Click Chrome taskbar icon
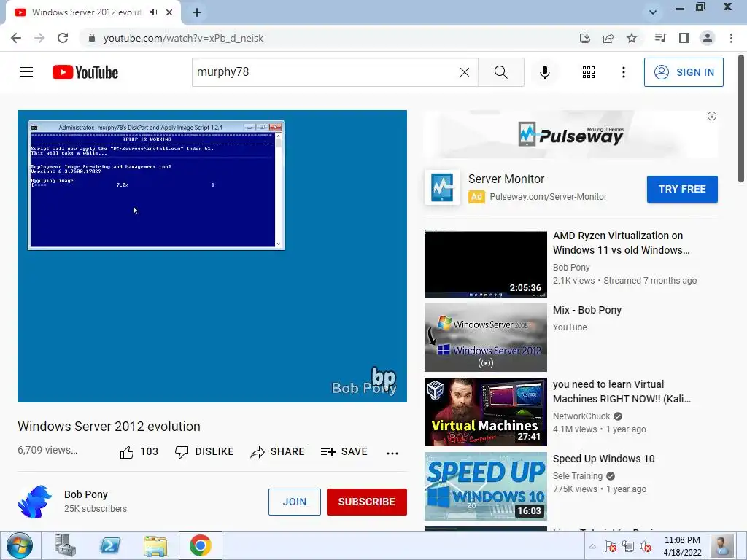 click(x=200, y=545)
